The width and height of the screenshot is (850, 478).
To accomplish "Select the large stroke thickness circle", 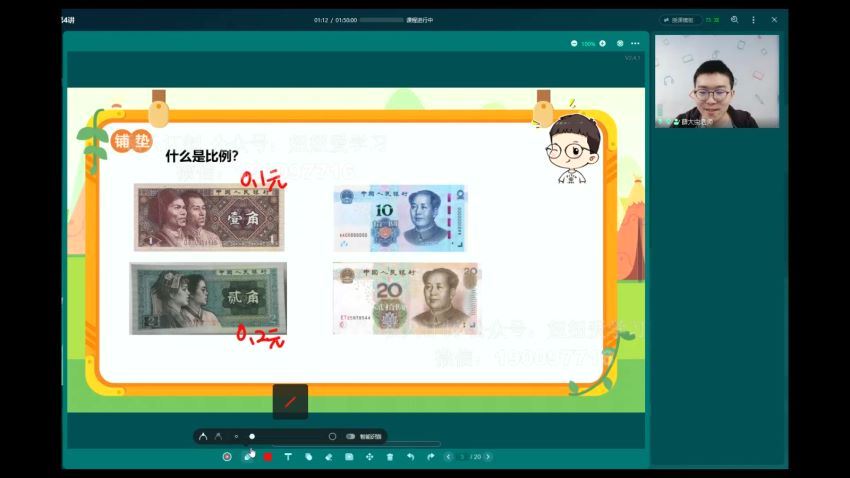I will tap(332, 436).
